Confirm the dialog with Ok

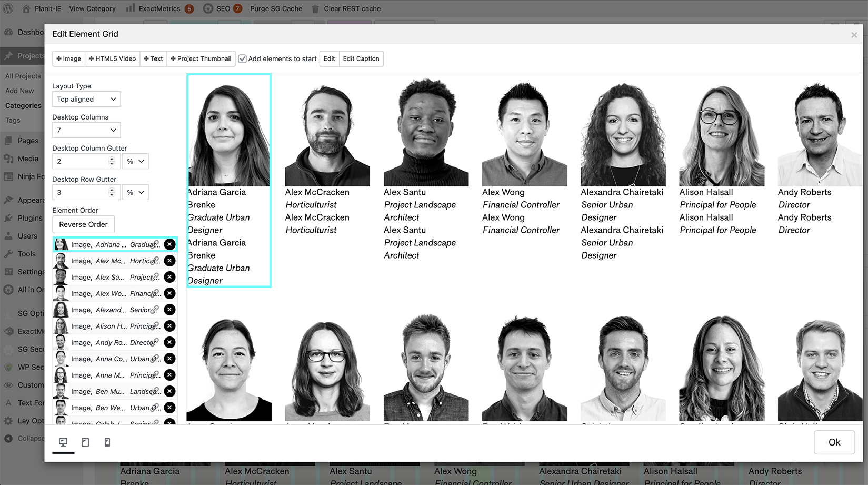pyautogui.click(x=834, y=442)
